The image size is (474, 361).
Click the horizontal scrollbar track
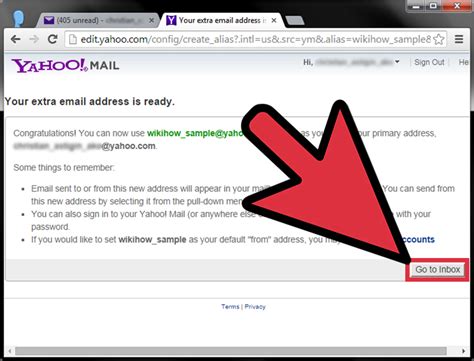[x=231, y=351]
